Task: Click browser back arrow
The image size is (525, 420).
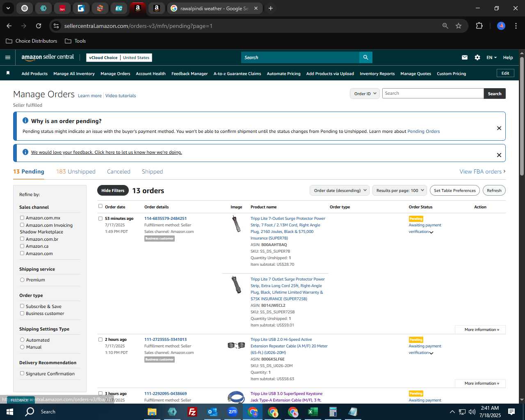Action: pos(9,26)
